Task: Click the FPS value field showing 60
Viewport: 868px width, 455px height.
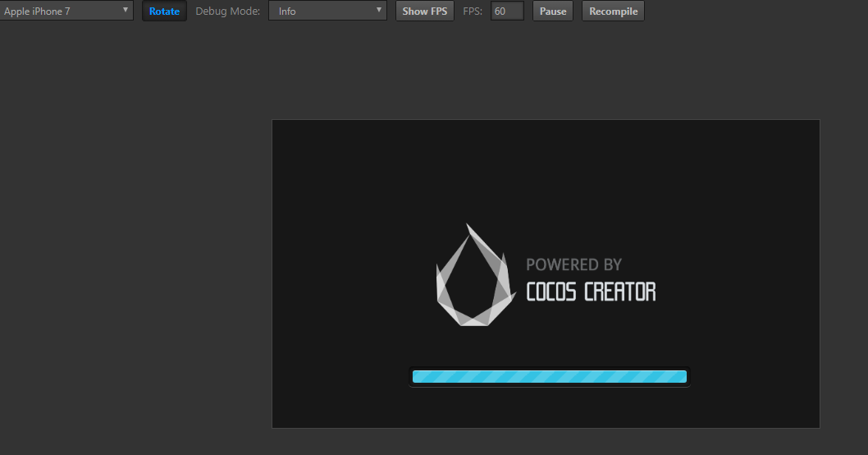Action: click(507, 11)
